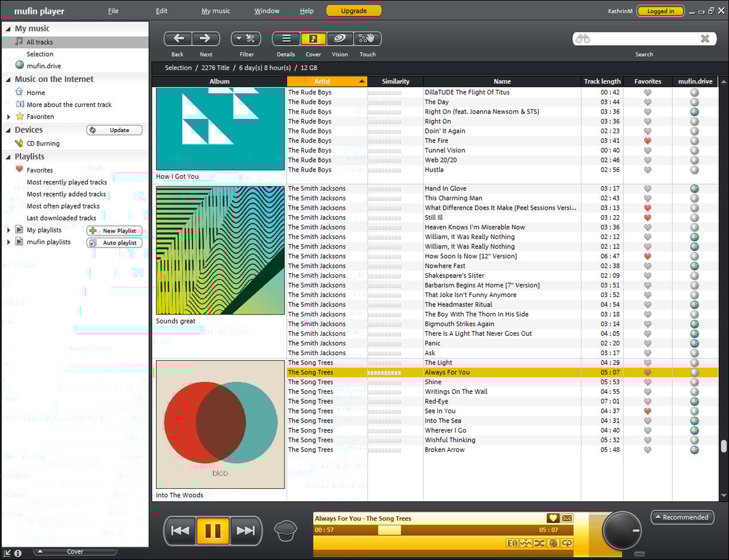Viewport: 729px width, 560px height.
Task: Collapse the My music section
Action: pyautogui.click(x=8, y=29)
